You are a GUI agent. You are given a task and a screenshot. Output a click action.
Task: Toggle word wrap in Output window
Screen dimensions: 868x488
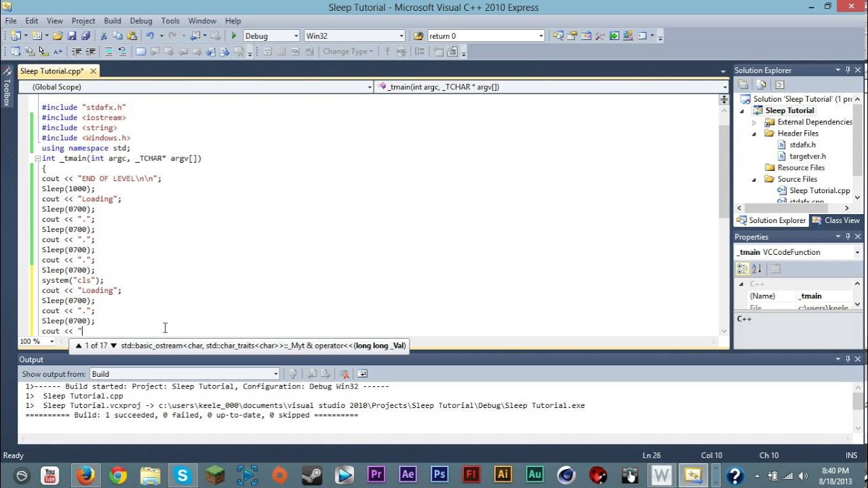coord(362,373)
